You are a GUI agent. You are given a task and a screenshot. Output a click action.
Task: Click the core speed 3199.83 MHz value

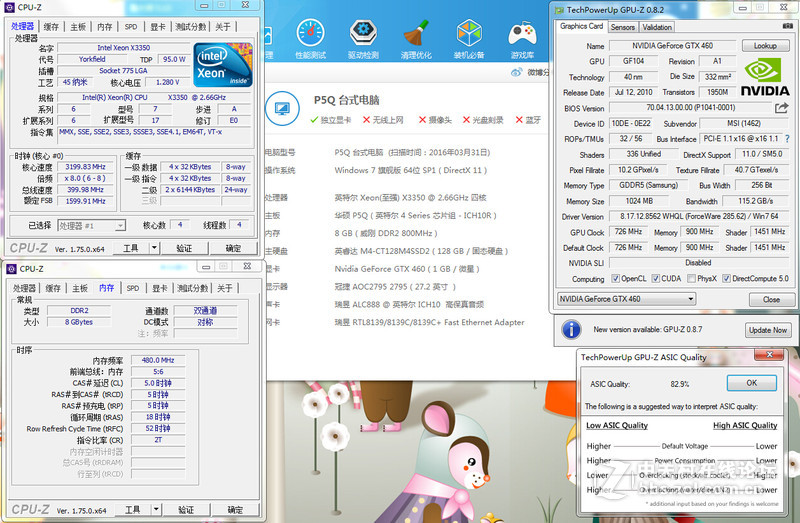pyautogui.click(x=85, y=167)
